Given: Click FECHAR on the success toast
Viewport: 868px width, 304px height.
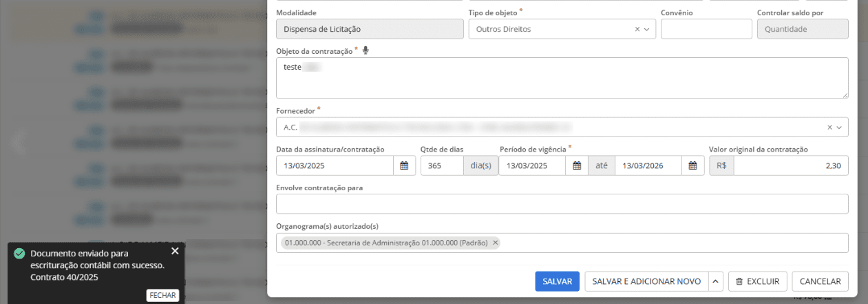Looking at the screenshot, I should point(163,295).
